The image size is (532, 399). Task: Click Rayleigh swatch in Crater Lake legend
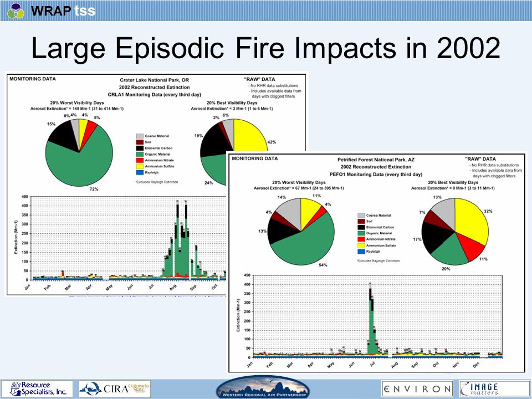coord(140,173)
